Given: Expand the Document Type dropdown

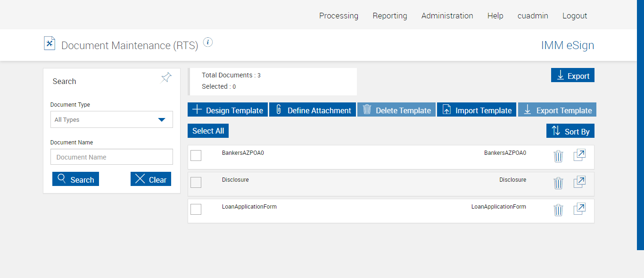Looking at the screenshot, I should 112,119.
